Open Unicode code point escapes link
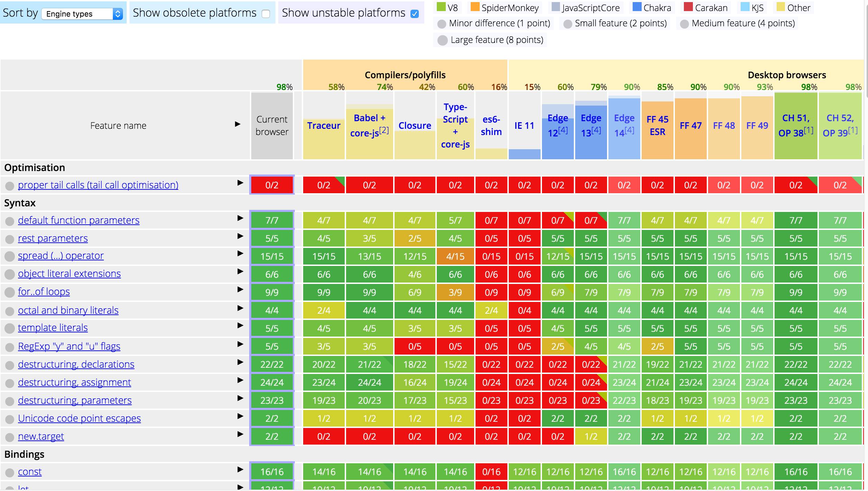The image size is (868, 491). point(79,418)
